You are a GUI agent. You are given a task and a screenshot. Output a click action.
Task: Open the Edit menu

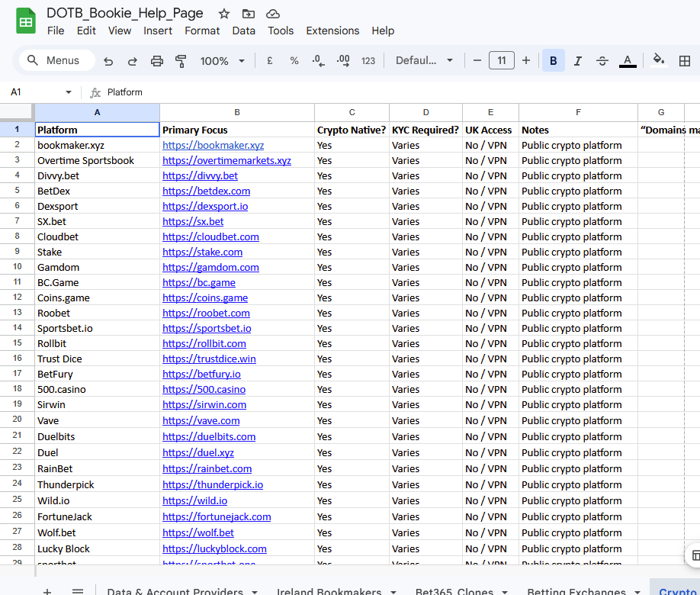coord(86,31)
